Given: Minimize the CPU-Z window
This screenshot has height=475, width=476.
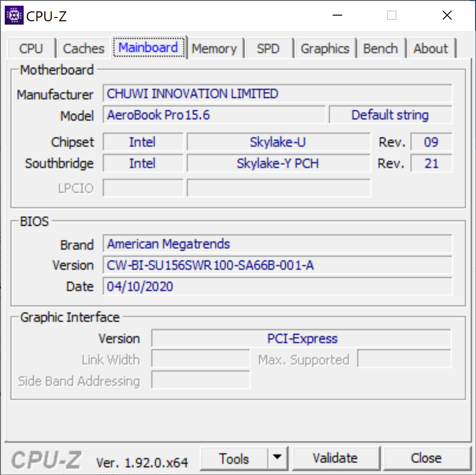Looking at the screenshot, I should pos(337,15).
